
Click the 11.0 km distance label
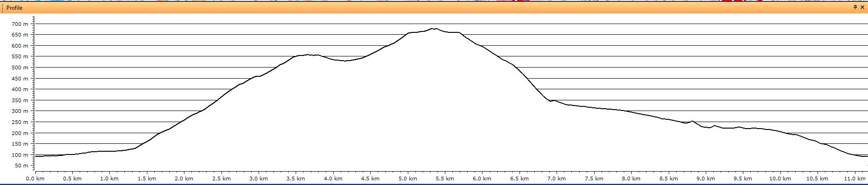[x=855, y=179]
